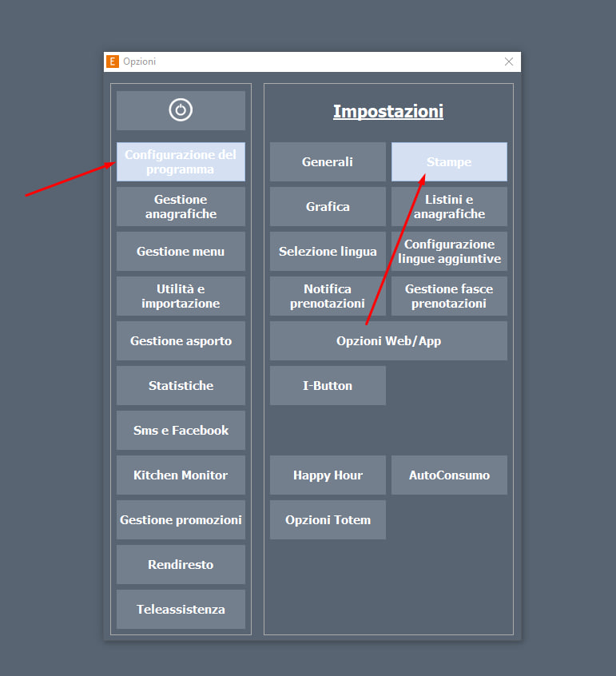Click the Stampe settings button
Image resolution: width=616 pixels, height=676 pixels.
tap(449, 162)
